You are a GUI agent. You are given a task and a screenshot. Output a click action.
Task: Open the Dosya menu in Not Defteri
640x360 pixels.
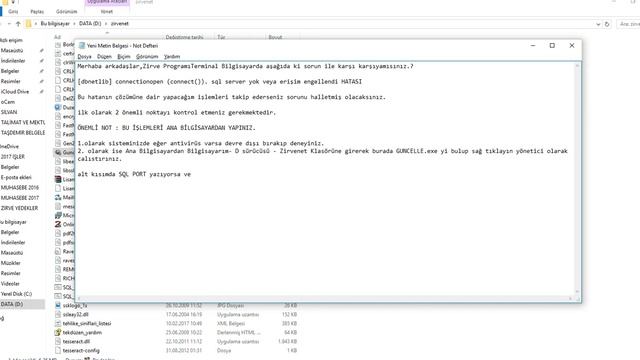pos(84,56)
